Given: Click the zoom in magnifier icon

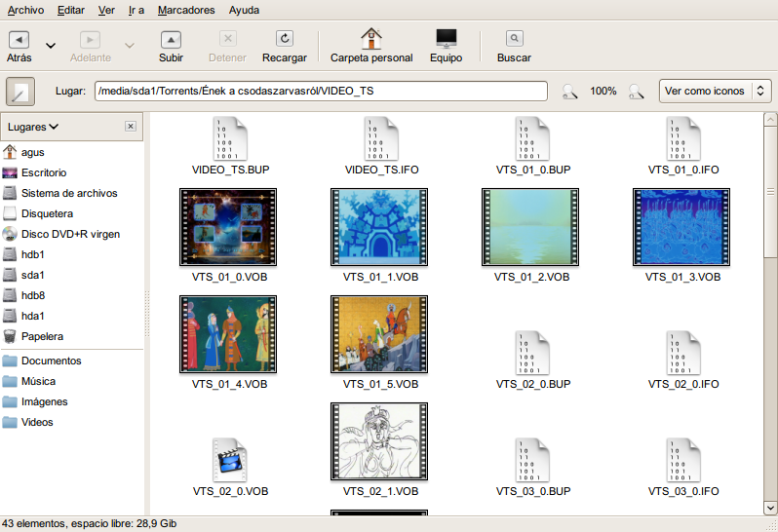Looking at the screenshot, I should [636, 92].
